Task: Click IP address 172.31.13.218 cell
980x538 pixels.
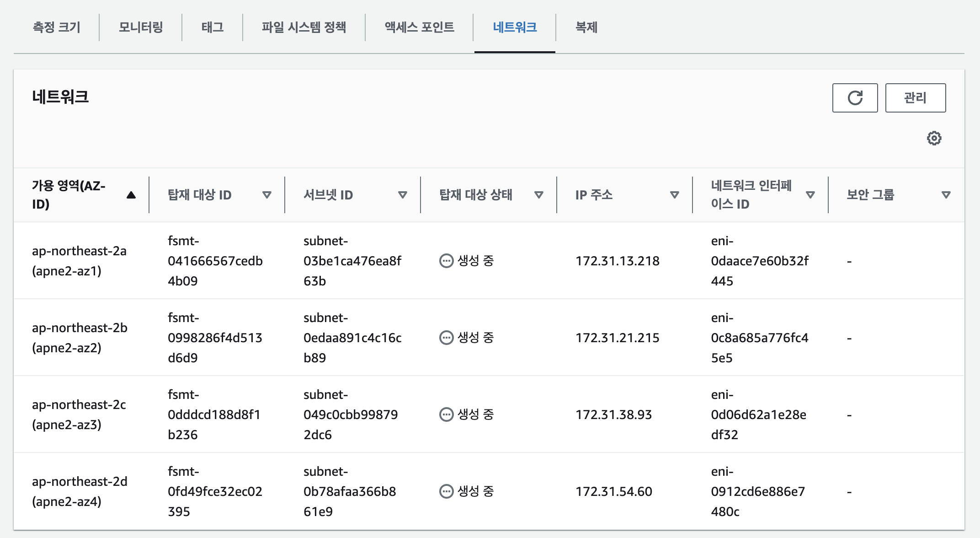Action: (x=617, y=261)
